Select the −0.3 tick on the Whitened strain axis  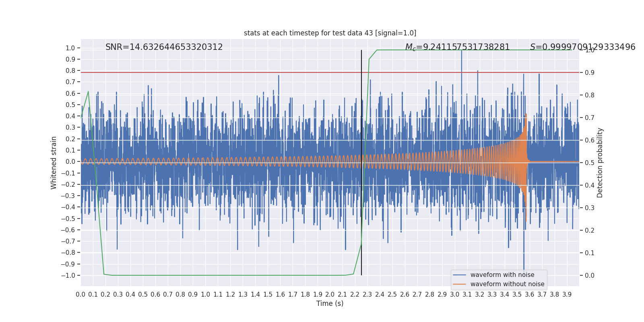click(68, 196)
